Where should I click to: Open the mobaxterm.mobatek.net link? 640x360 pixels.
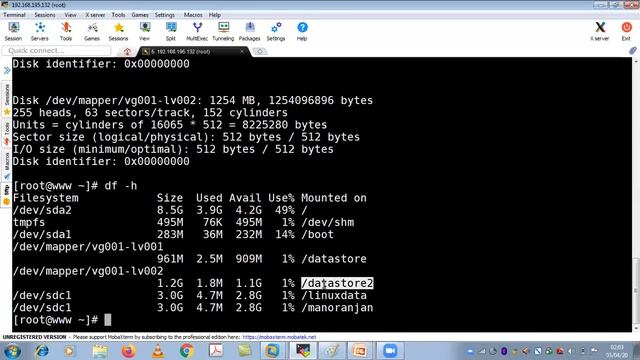point(279,337)
